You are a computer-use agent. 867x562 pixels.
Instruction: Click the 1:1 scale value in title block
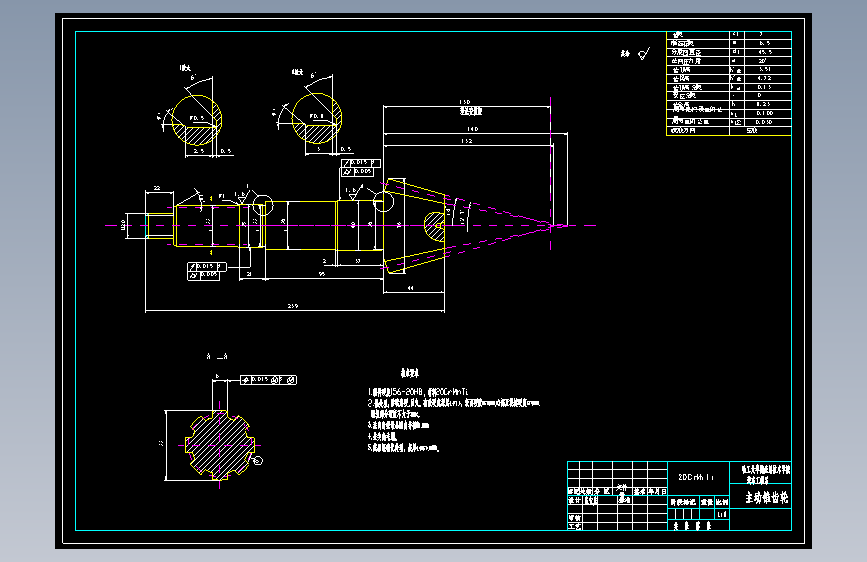pyautogui.click(x=722, y=514)
